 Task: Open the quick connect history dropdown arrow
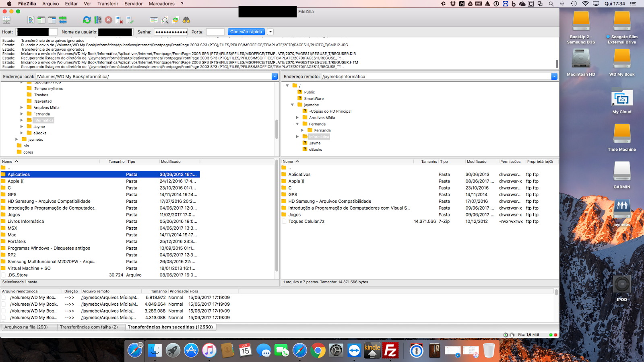click(270, 32)
